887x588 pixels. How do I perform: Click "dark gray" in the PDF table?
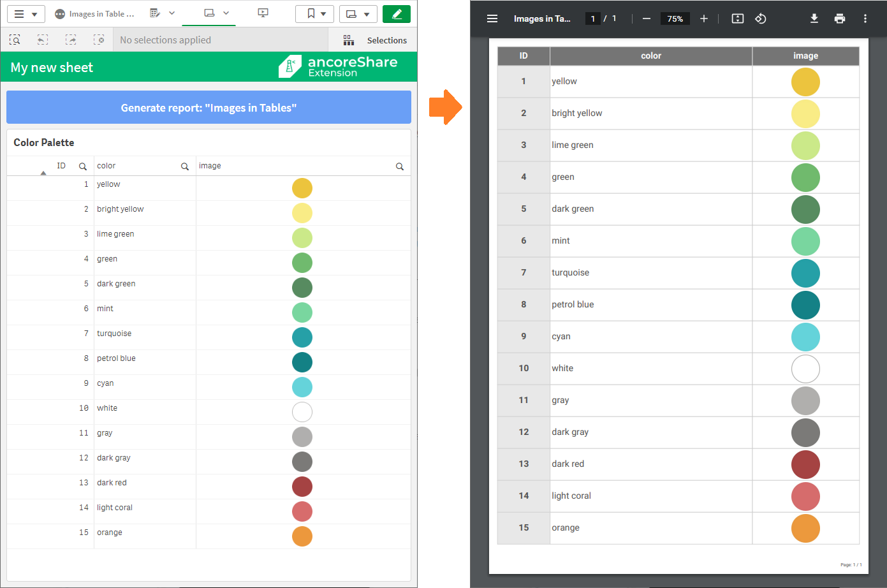(x=570, y=432)
